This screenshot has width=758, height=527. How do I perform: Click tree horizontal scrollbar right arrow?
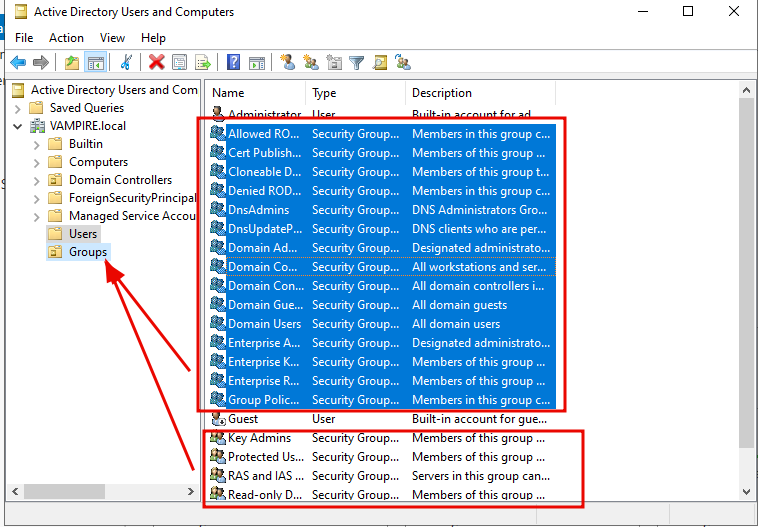point(190,492)
